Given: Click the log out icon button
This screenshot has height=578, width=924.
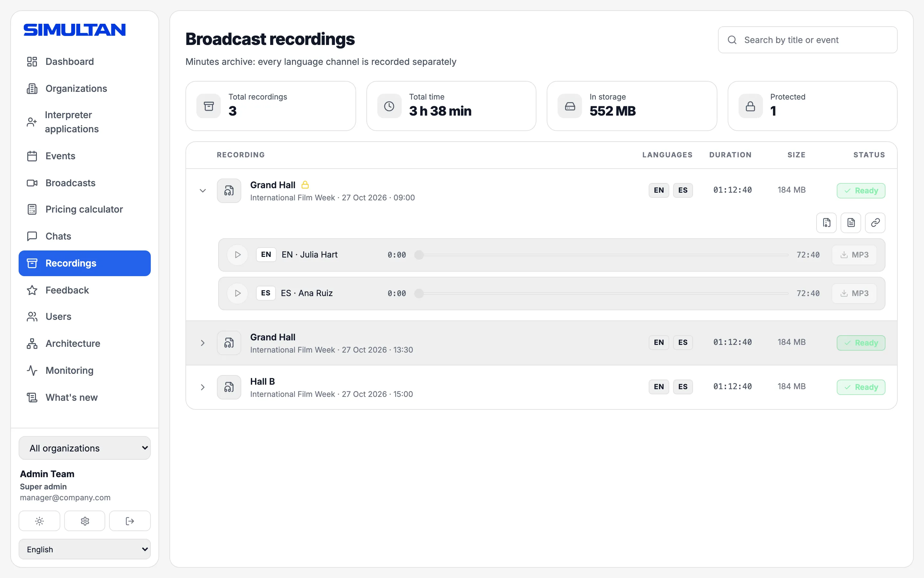Looking at the screenshot, I should [x=130, y=521].
